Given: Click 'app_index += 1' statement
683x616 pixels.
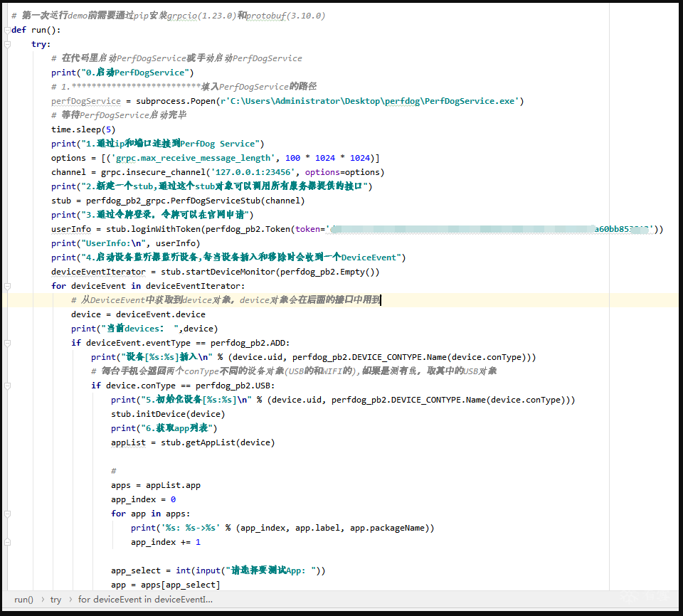Looking at the screenshot, I should [166, 542].
